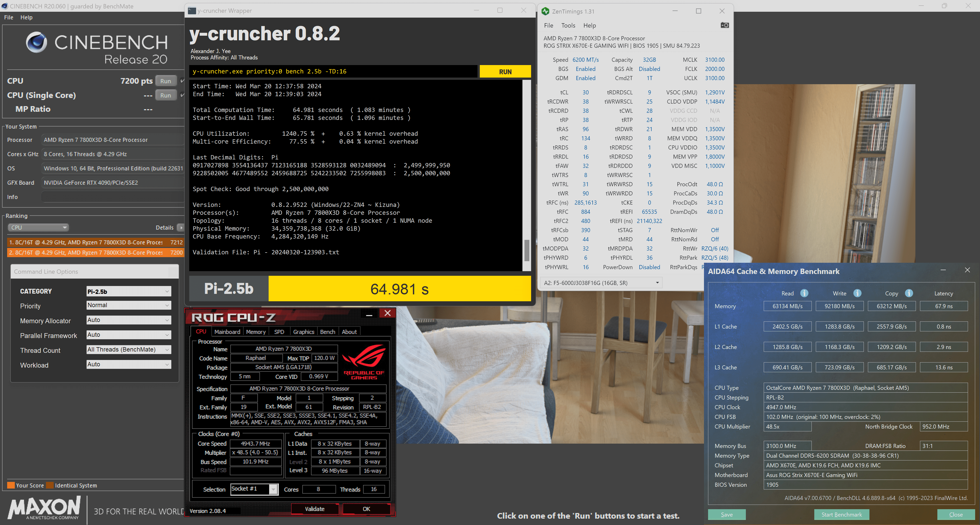Click the ZenTimings green app icon
Image resolution: width=980 pixels, height=525 pixels.
545,11
